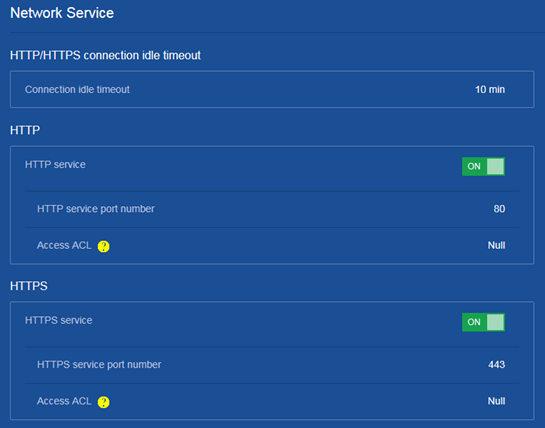Click the HTTP/HTTPS connection idle timeout heading
This screenshot has width=545, height=428.
coord(105,56)
